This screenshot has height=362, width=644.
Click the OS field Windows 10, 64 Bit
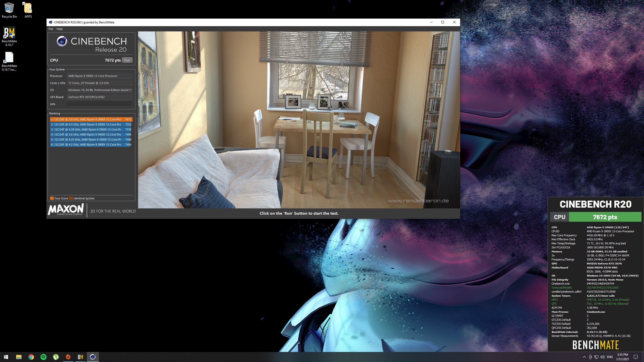point(100,90)
